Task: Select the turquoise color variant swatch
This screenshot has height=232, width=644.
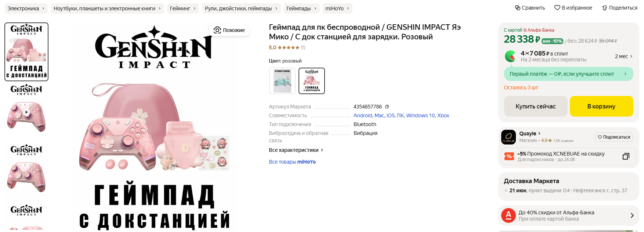Action: click(282, 81)
